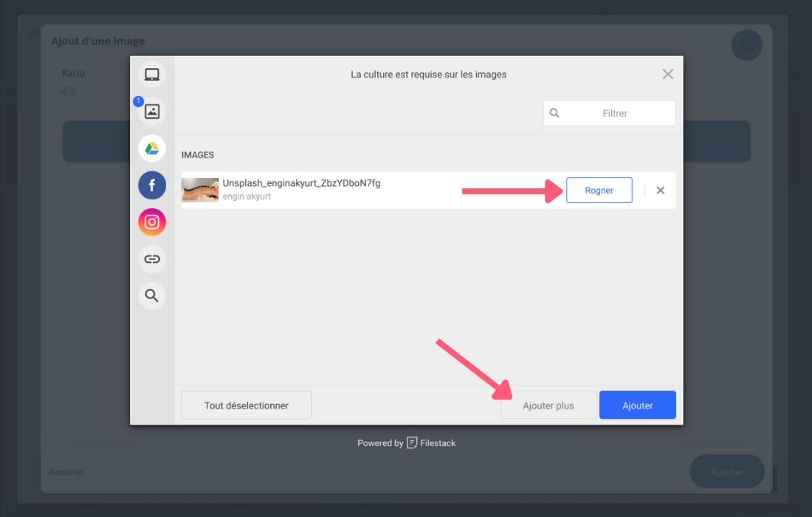
Task: Choose Facebook as upload source
Action: (152, 185)
